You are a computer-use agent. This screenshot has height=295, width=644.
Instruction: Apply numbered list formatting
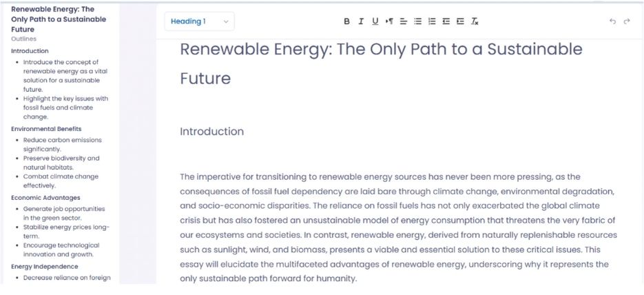pyautogui.click(x=432, y=21)
